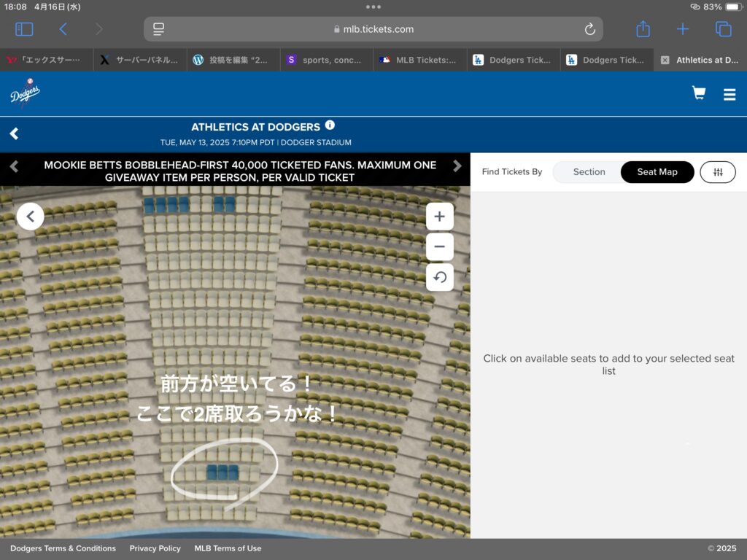The image size is (747, 560).
Task: Select the middle blue seat in circled row
Action: click(222, 472)
